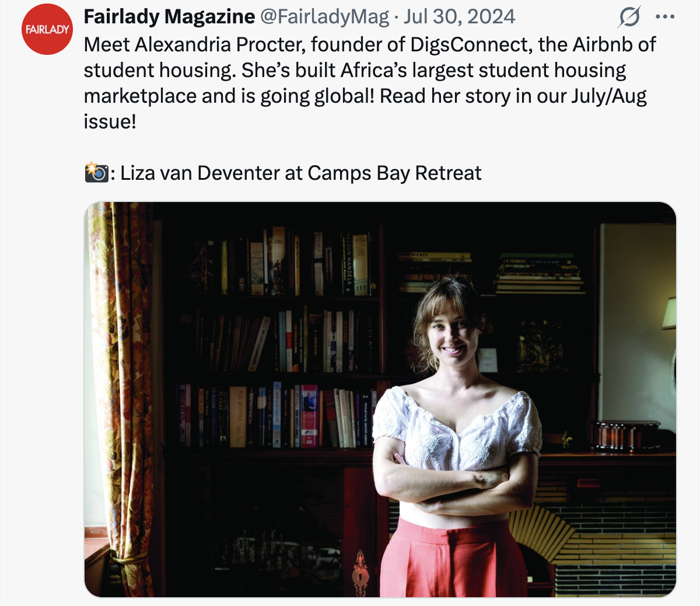Open the Fairlady Magazine display name
Screen dimensions: 700x606
pos(169,16)
